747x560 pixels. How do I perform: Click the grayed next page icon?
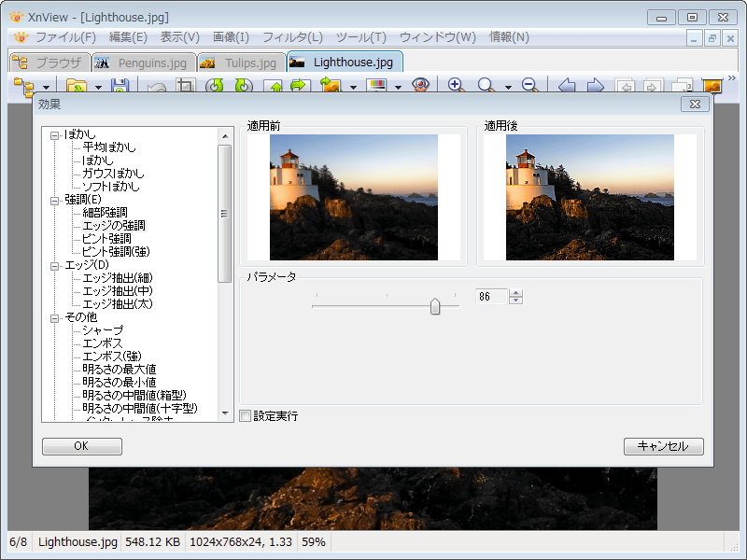(x=652, y=86)
